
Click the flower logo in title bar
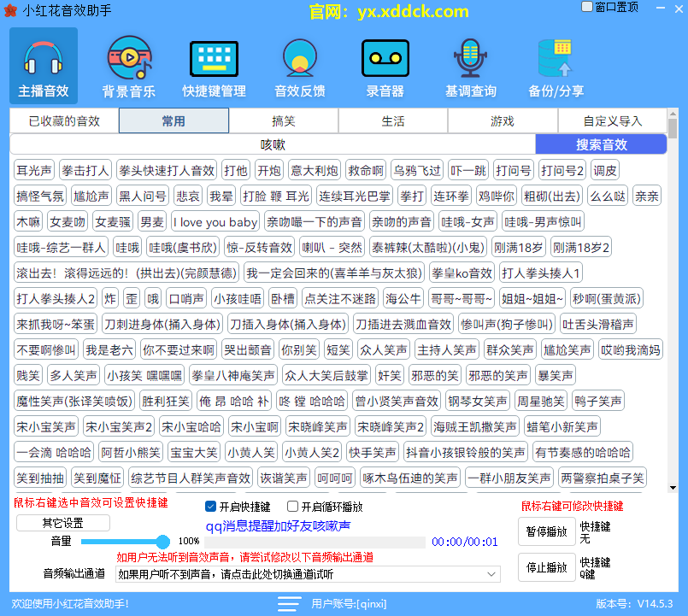click(x=10, y=11)
